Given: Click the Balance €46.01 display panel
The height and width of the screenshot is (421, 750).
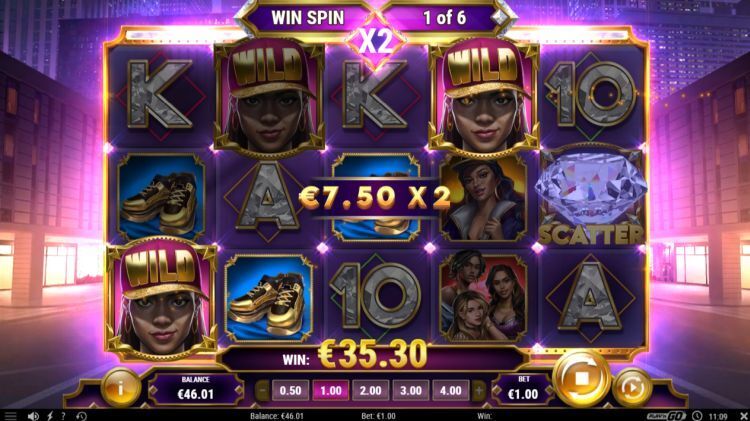Looking at the screenshot, I should 196,388.
